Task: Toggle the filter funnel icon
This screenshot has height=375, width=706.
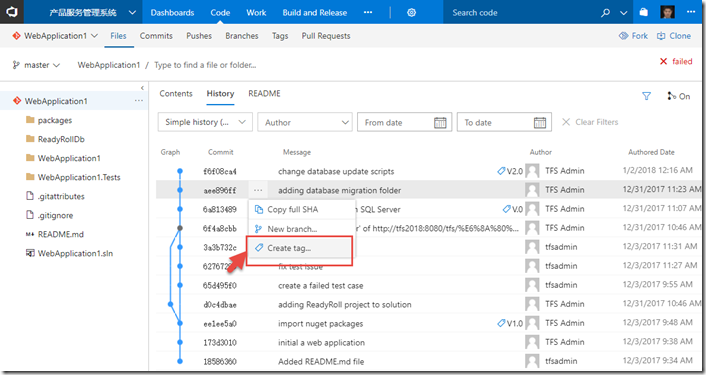Action: tap(647, 96)
